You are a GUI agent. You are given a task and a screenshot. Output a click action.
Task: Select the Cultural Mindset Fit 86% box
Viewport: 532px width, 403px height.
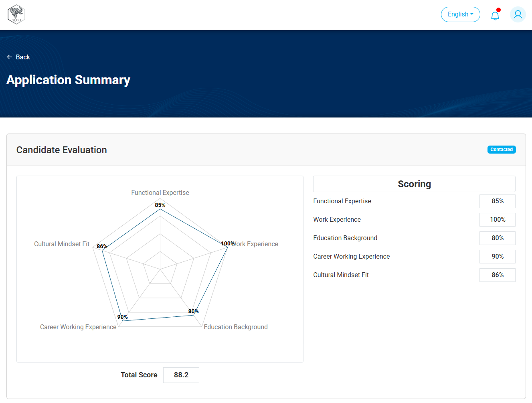pyautogui.click(x=497, y=275)
